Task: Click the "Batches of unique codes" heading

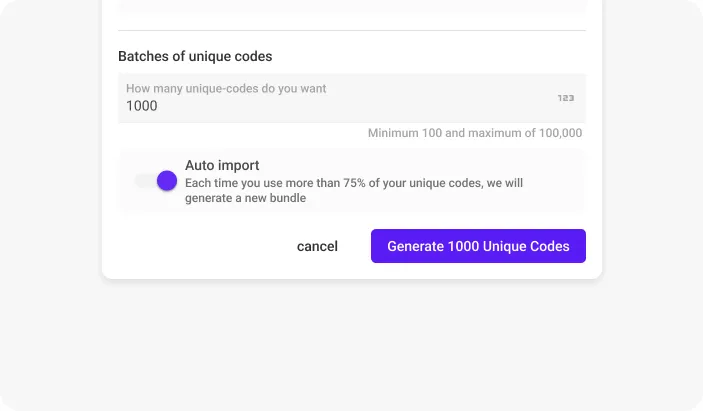Action: click(x=195, y=56)
